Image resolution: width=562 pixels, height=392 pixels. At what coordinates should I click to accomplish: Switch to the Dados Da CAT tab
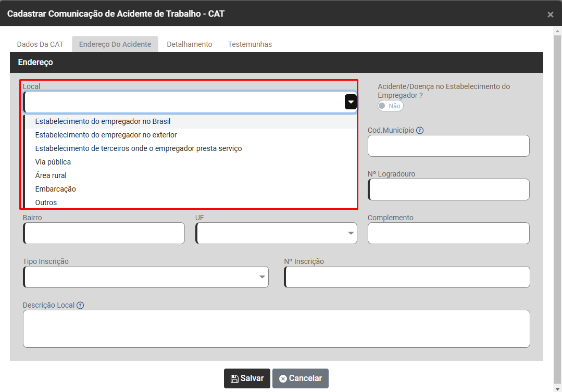(40, 44)
